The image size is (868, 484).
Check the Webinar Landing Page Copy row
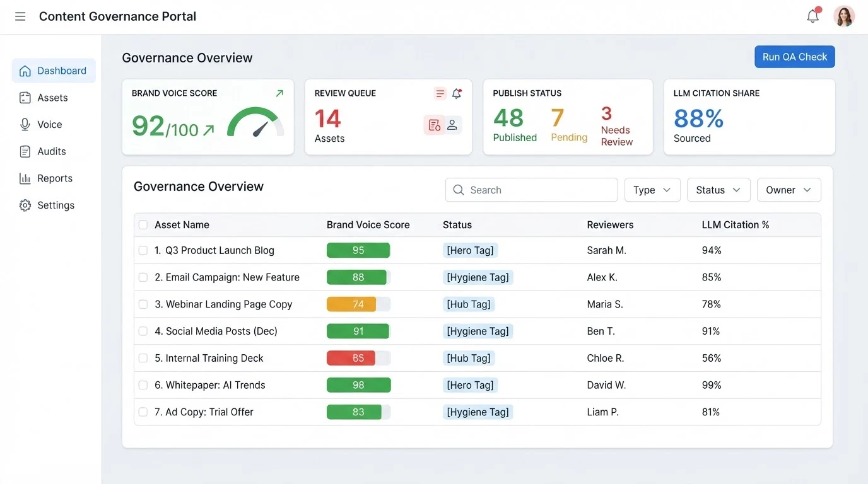point(143,304)
